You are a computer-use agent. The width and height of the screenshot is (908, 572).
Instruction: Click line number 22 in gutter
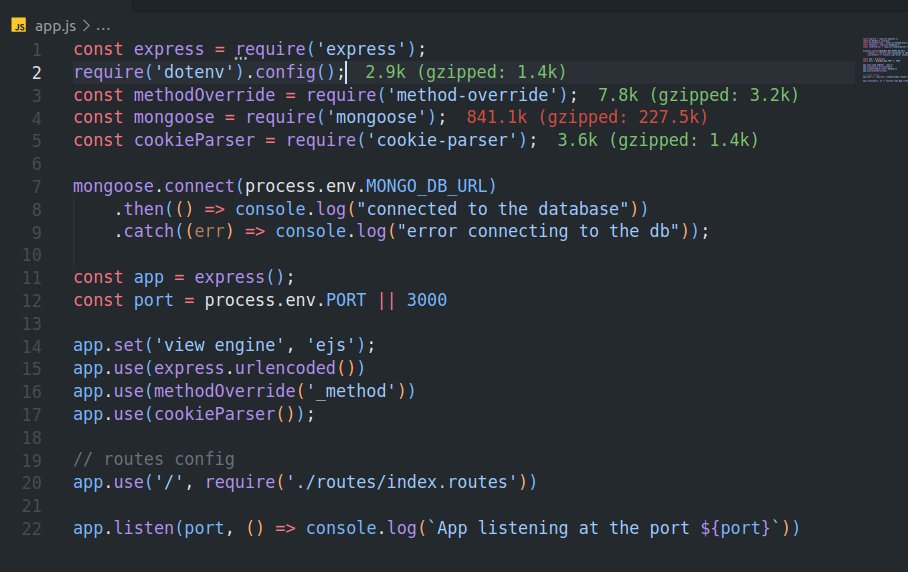point(32,529)
